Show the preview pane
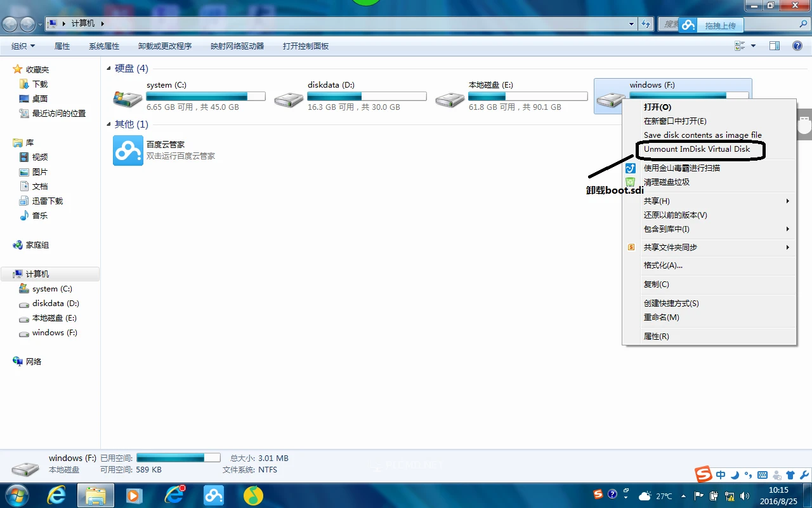 coord(774,46)
